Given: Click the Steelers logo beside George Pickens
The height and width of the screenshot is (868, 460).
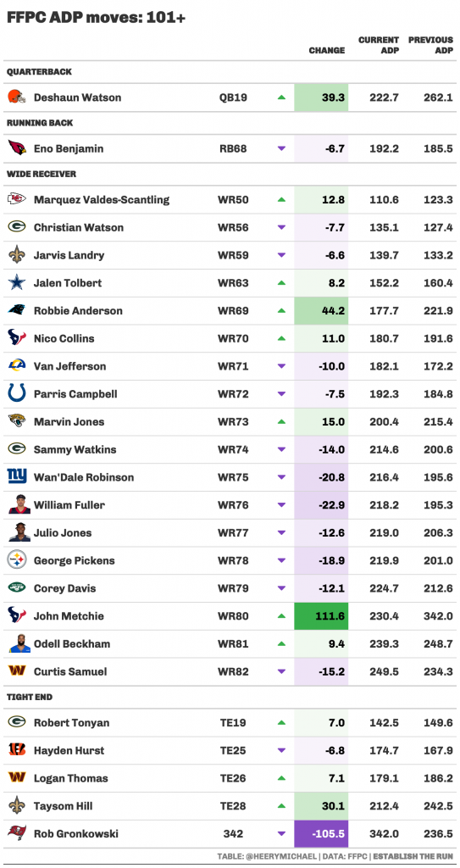Looking at the screenshot, I should (17, 560).
